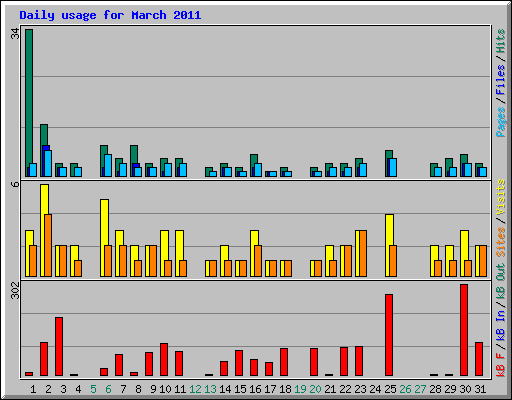Click day label '10' on x-axis
512x400 pixels.
click(x=165, y=389)
